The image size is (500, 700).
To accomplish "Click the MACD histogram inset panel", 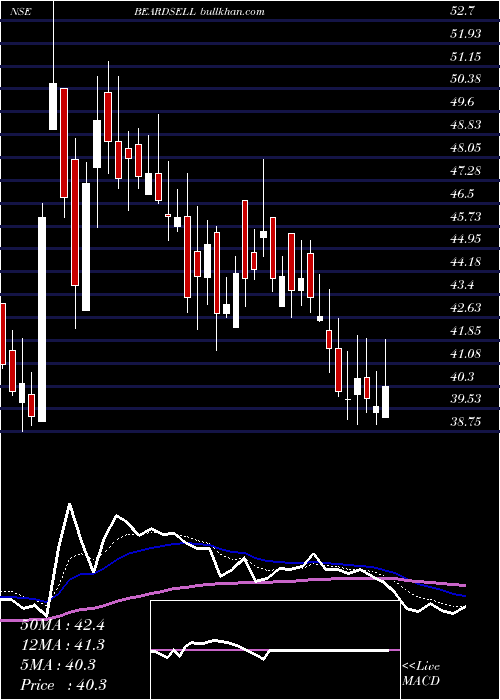I will (x=275, y=650).
